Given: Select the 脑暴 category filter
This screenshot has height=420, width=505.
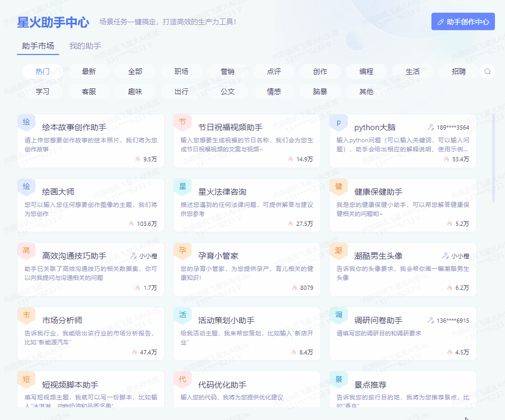Looking at the screenshot, I should pos(320,91).
